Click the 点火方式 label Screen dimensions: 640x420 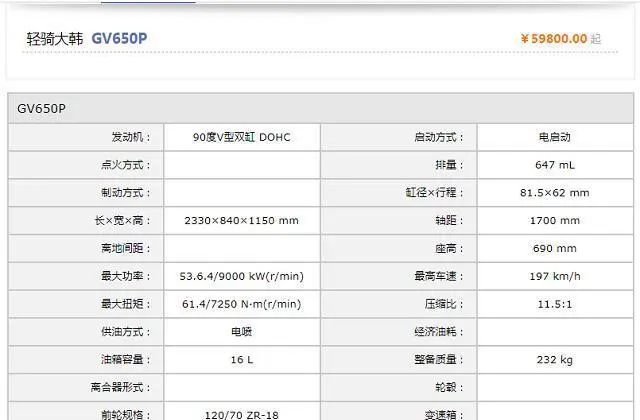click(x=126, y=165)
